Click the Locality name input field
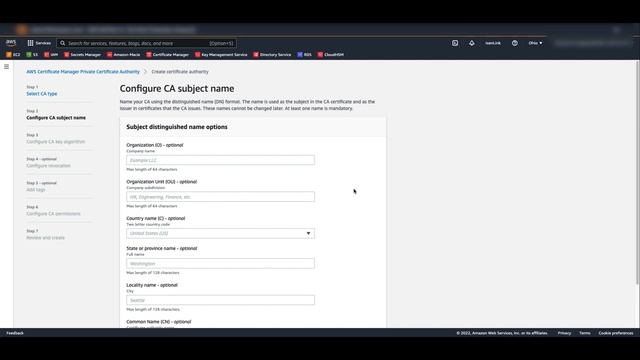The width and height of the screenshot is (640, 360). coord(220,300)
